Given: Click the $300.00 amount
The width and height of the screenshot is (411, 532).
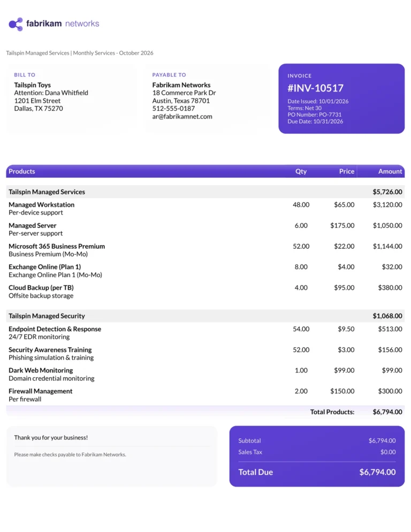Looking at the screenshot, I should tap(390, 391).
